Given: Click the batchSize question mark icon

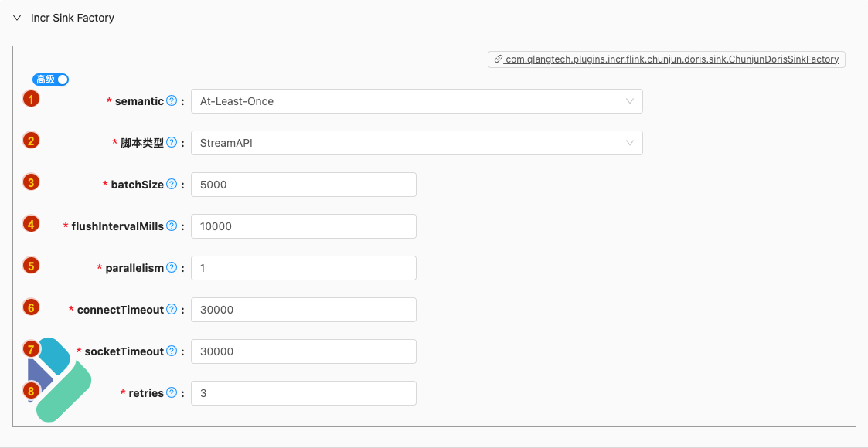Looking at the screenshot, I should [x=172, y=184].
